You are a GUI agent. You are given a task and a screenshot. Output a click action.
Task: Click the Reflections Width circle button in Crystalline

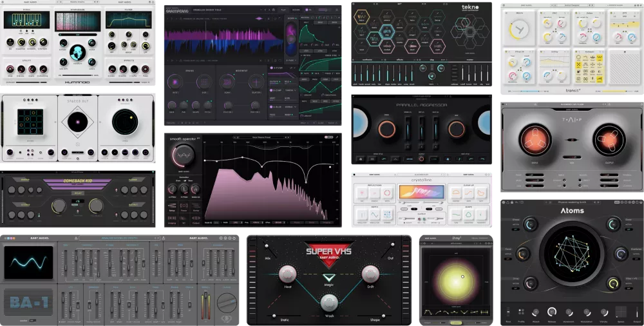click(387, 193)
